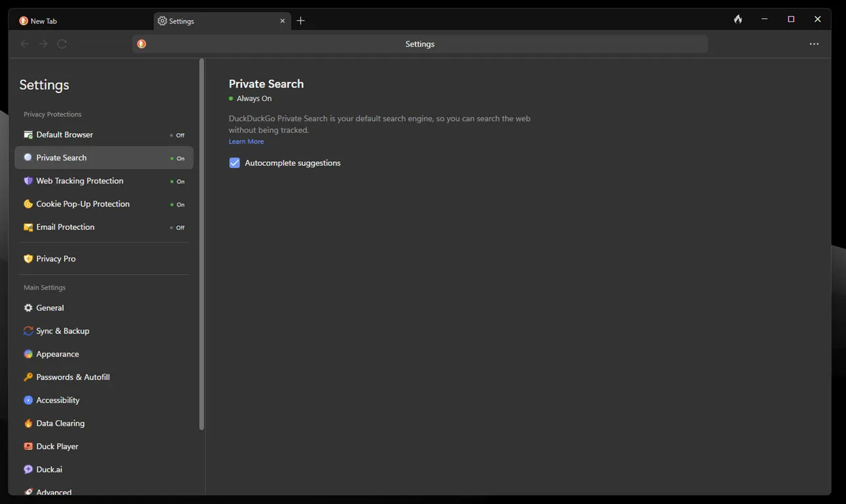Open Duck Player settings
This screenshot has width=846, height=504.
(57, 446)
